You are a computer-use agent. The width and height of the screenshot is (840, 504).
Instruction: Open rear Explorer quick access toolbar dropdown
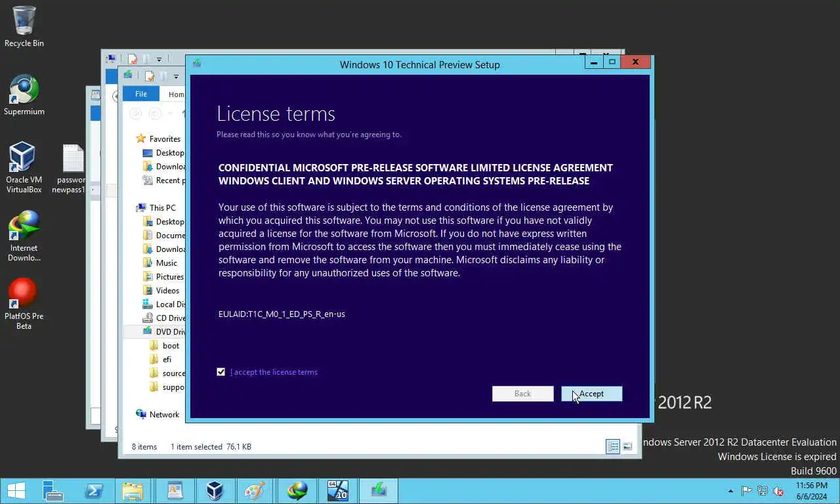point(159,60)
